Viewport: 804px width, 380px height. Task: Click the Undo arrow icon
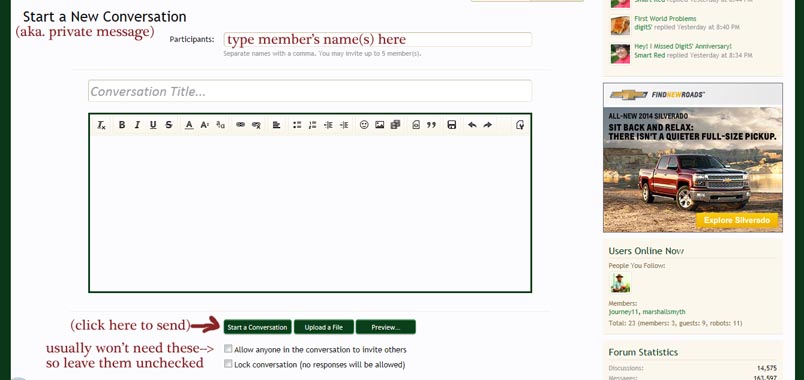click(x=472, y=125)
